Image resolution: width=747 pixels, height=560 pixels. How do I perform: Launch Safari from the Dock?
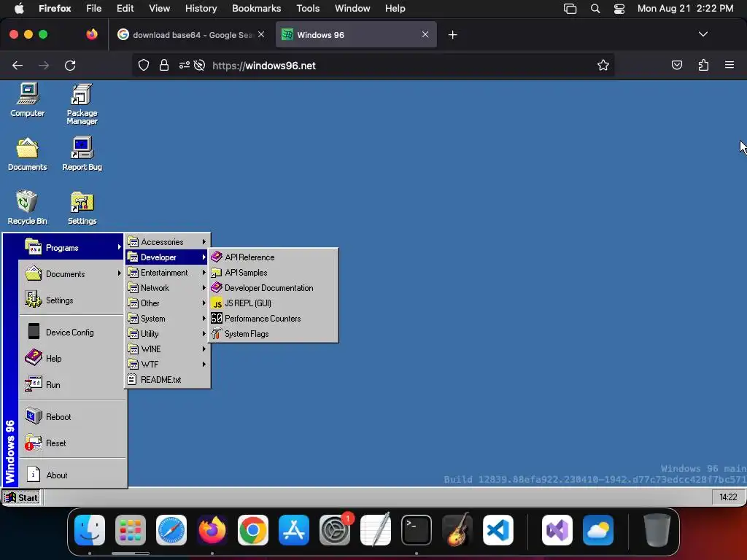(x=171, y=530)
